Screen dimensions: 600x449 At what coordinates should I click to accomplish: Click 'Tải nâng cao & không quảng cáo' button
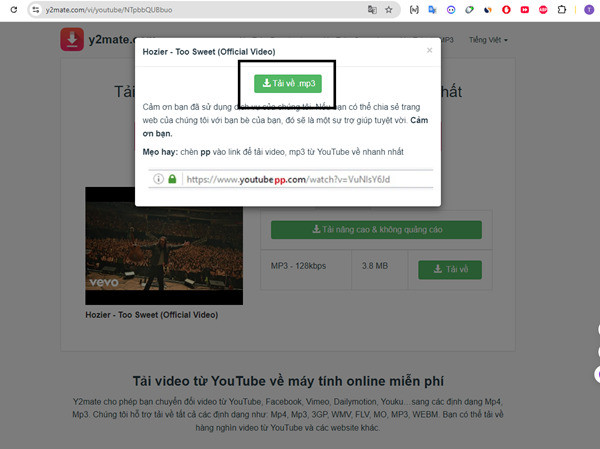click(x=376, y=230)
